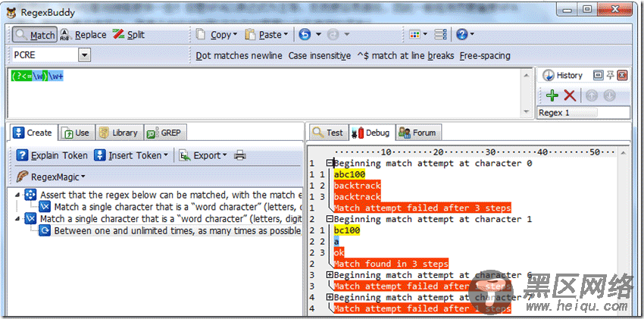Screen dimensions: 644x319
Task: Click the History panel clock icon
Action: (548, 76)
